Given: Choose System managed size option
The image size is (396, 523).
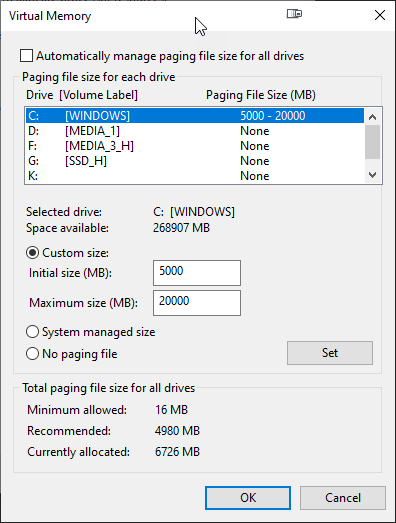Looking at the screenshot, I should tap(32, 332).
